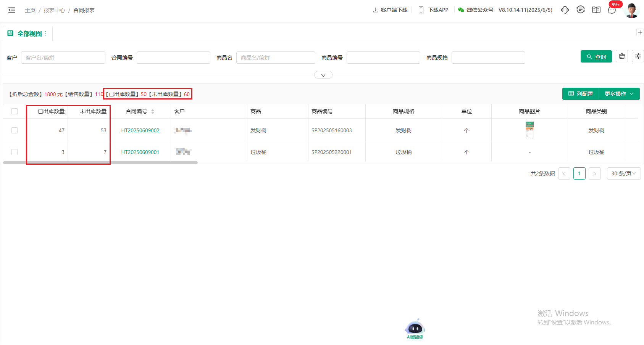Toggle the select-all checkbox in table header
The width and height of the screenshot is (644, 345).
(15, 111)
